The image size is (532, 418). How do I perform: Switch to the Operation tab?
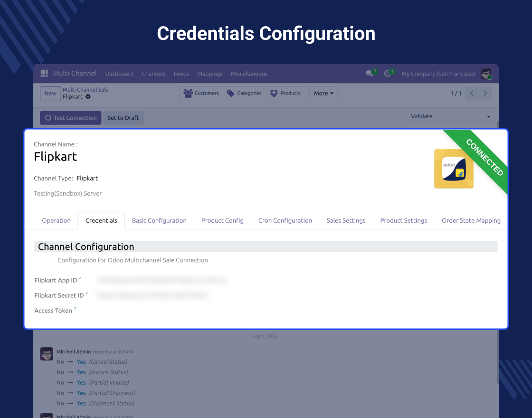pos(57,220)
